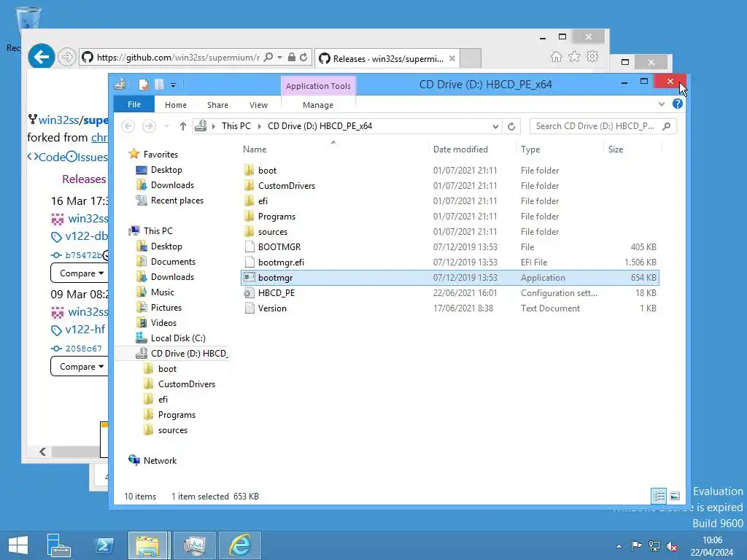The width and height of the screenshot is (747, 560).
Task: Sort by the Date modified column header
Action: point(472,149)
